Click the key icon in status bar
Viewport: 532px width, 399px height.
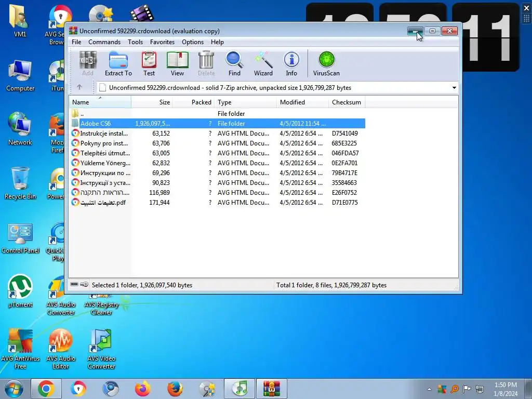click(x=85, y=284)
